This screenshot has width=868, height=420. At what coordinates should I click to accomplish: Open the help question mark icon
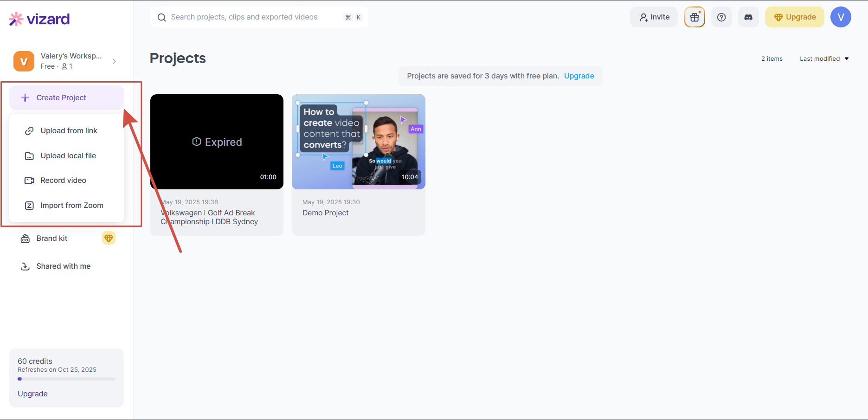click(721, 17)
